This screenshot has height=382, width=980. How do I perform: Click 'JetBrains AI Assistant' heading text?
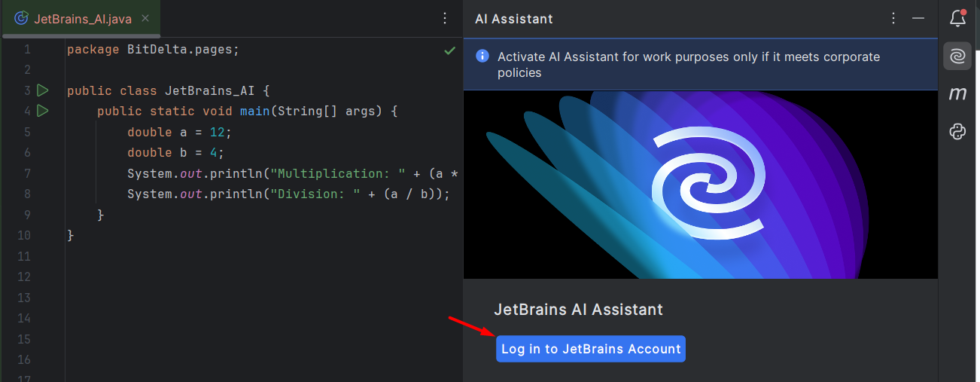click(578, 310)
